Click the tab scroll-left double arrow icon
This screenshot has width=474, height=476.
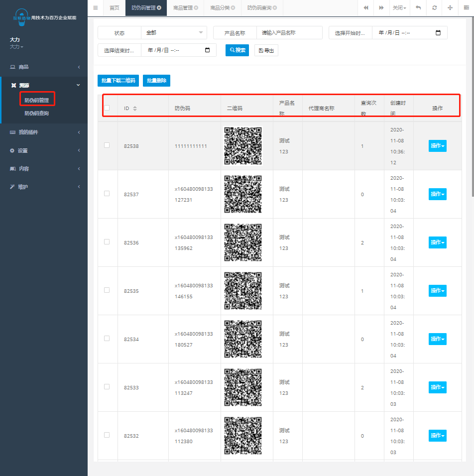pyautogui.click(x=366, y=8)
